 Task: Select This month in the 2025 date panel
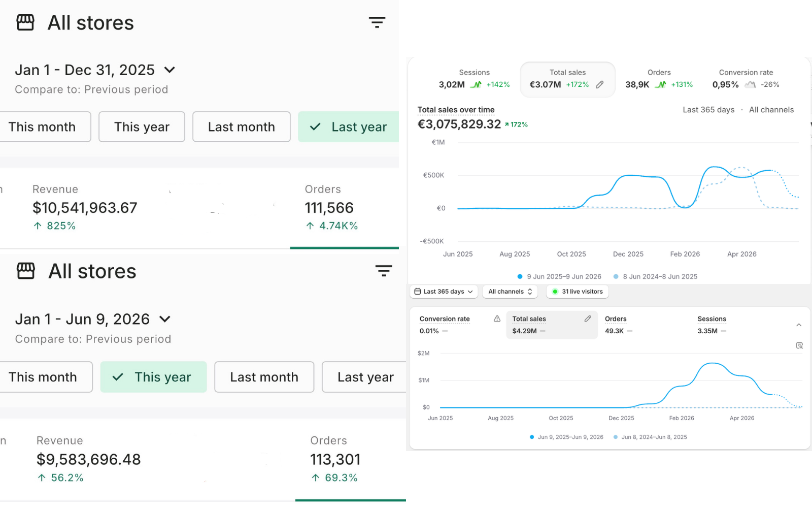click(x=45, y=127)
